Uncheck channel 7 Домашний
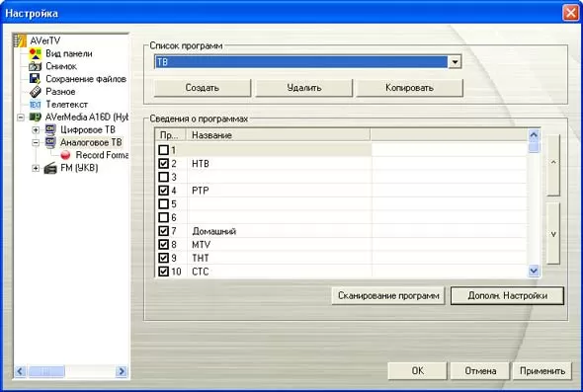583x392 pixels. (x=163, y=231)
